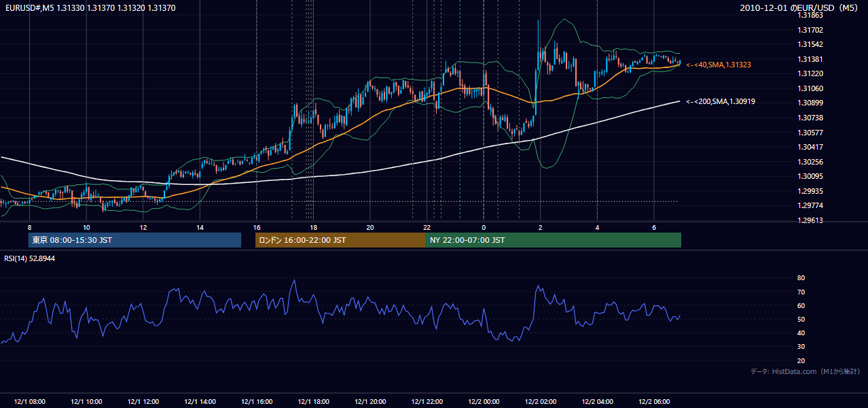Click price axis value 1.31542
This screenshot has height=408, width=868.
pos(810,44)
